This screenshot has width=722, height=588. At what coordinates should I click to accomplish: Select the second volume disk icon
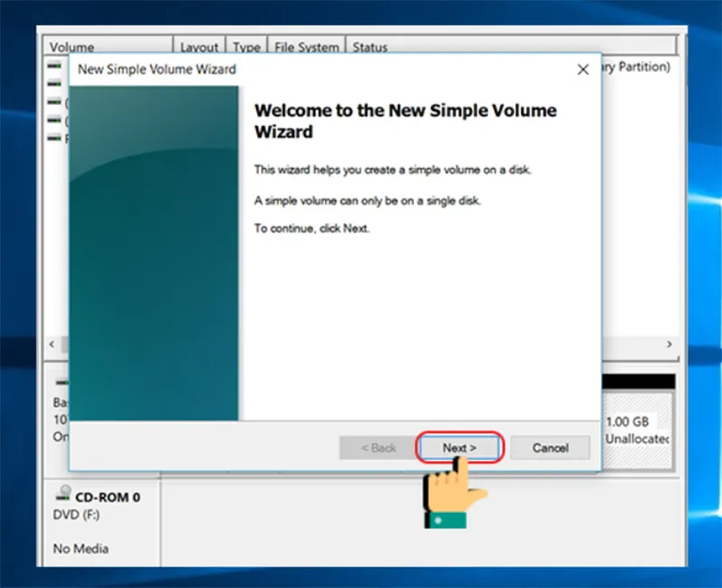click(54, 83)
